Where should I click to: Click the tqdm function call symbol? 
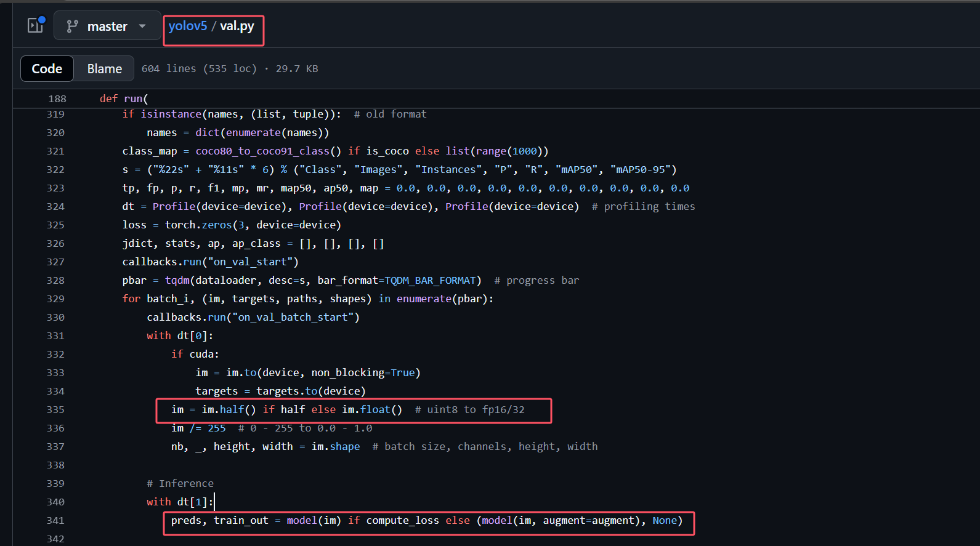[177, 281]
